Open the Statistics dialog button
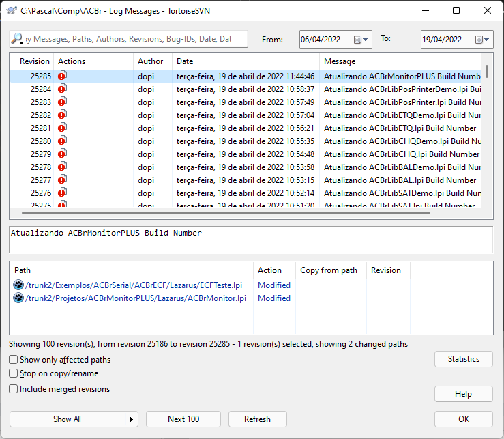Screen dimensions: 504x439 [464, 359]
